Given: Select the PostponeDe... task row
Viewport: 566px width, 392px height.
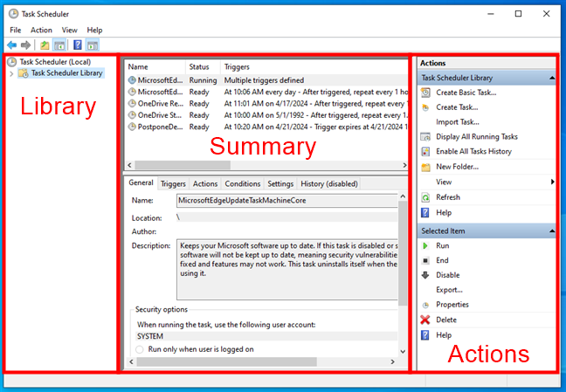Looking at the screenshot, I should pyautogui.click(x=267, y=127).
